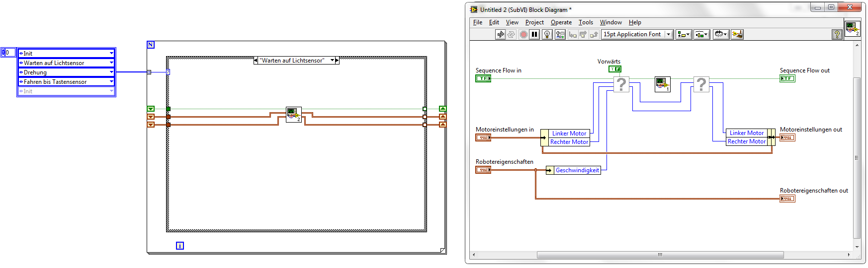Select the Sequence Flow in terminal
Screen dimensions: 868x268
(x=483, y=78)
